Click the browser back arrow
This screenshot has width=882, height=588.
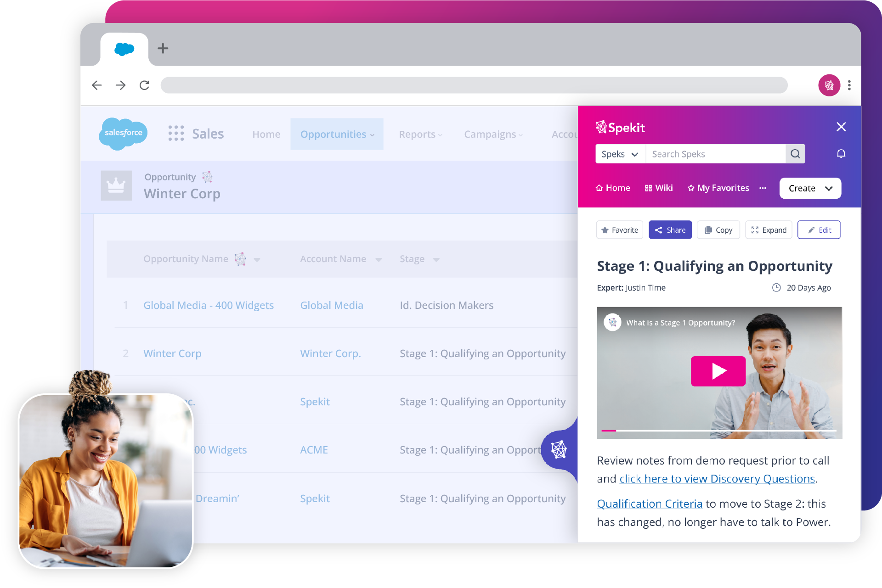pos(97,85)
